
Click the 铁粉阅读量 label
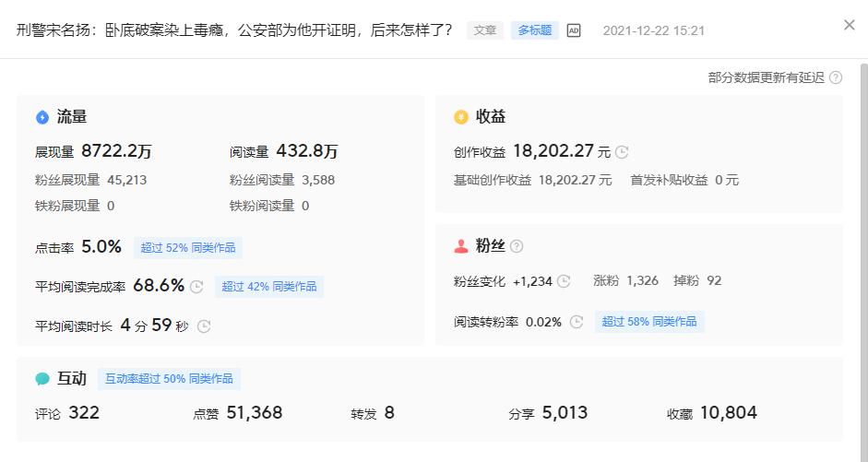262,206
